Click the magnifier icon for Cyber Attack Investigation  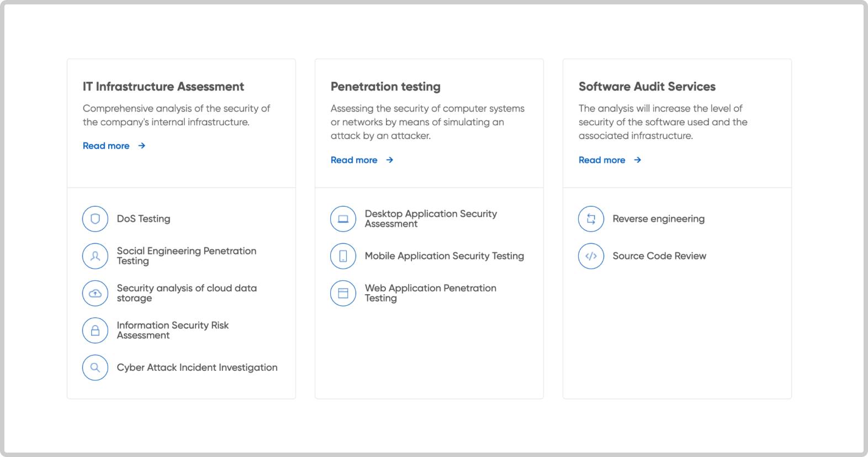[95, 368]
